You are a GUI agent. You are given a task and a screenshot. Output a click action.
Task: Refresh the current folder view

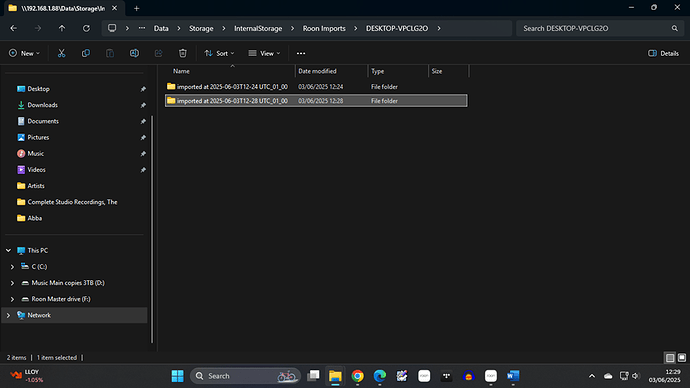pos(86,28)
